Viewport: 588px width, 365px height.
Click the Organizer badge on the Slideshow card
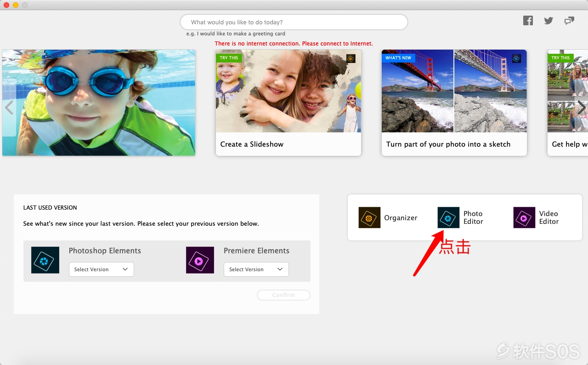tap(351, 58)
